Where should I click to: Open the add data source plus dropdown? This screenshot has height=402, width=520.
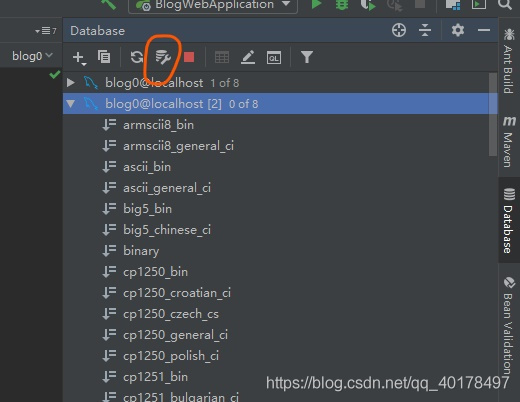79,58
